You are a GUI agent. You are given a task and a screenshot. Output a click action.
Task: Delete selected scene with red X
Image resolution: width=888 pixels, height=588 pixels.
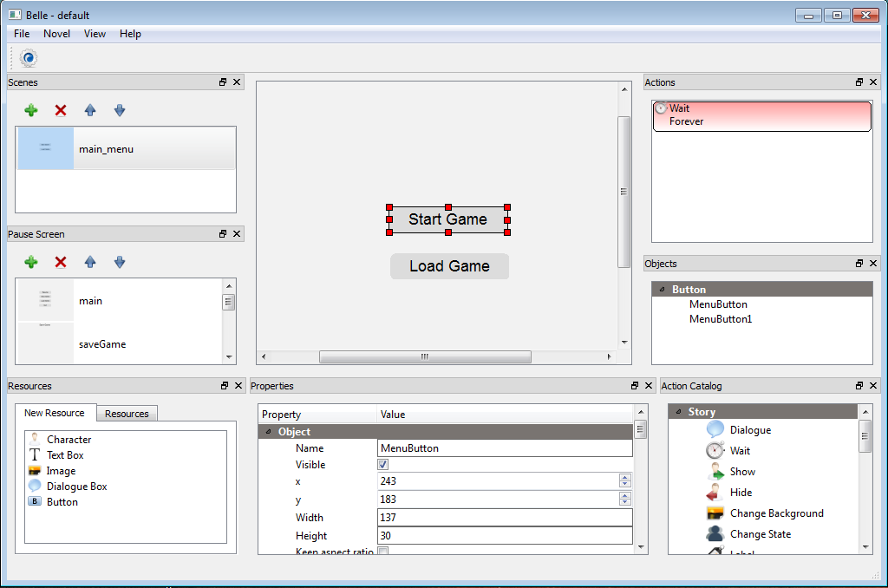click(x=61, y=110)
